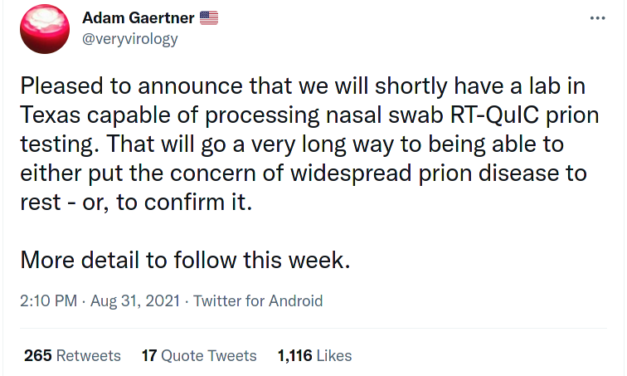The width and height of the screenshot is (627, 376).
Task: Open the 2:10 PM timestamp link
Action: [48, 301]
